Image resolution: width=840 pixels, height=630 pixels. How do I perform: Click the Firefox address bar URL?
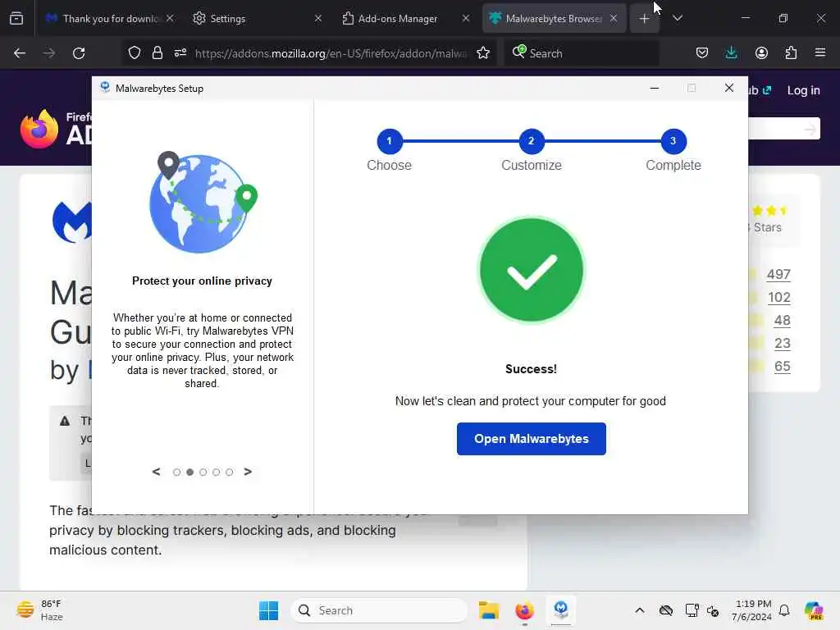pyautogui.click(x=331, y=53)
